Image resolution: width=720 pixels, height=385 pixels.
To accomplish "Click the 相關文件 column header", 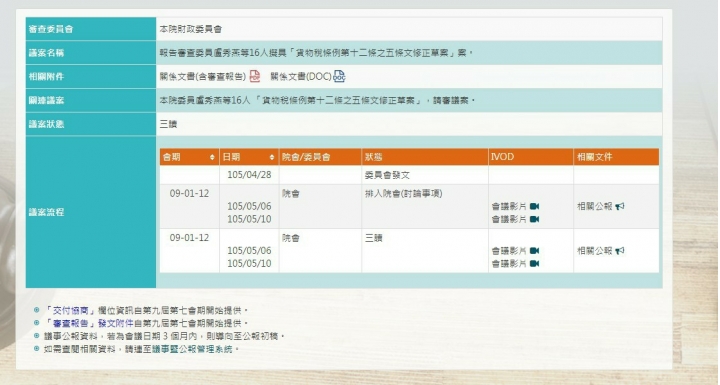I will [x=616, y=157].
